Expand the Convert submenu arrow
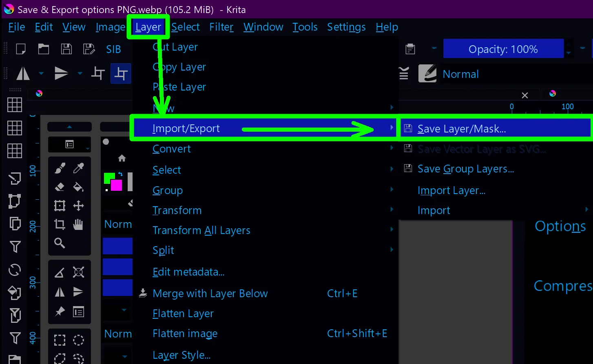Image resolution: width=593 pixels, height=364 pixels. [392, 148]
